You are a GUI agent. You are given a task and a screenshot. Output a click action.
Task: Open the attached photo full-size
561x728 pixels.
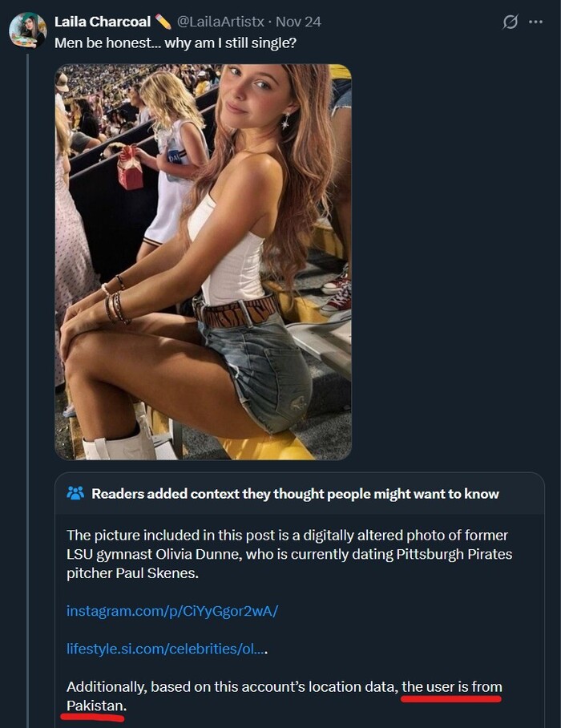point(202,265)
